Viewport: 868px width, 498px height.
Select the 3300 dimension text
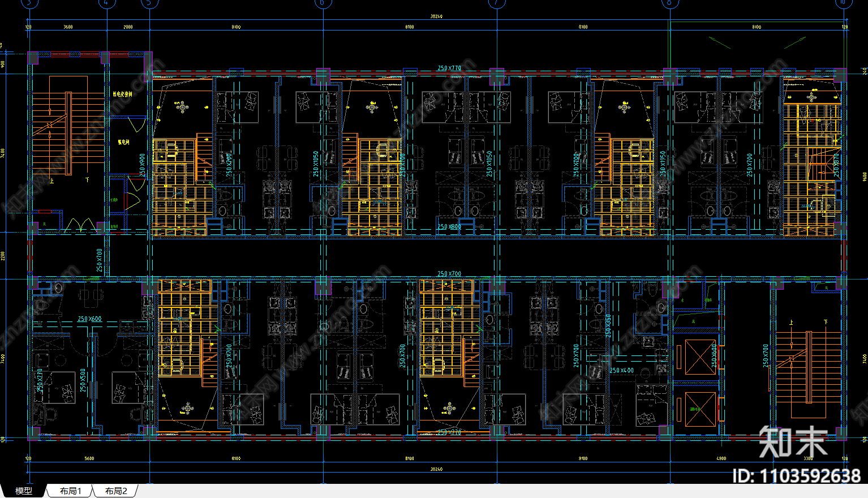pos(808,458)
